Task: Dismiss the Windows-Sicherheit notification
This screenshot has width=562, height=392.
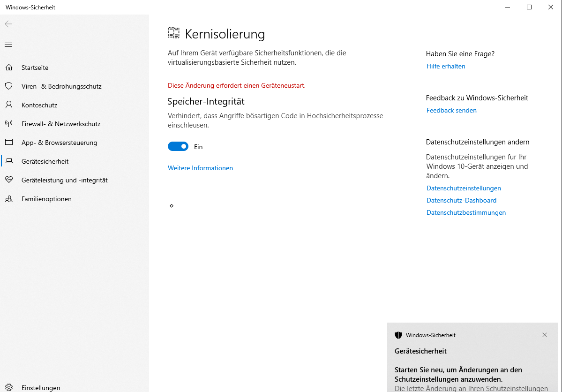Action: pos(544,335)
